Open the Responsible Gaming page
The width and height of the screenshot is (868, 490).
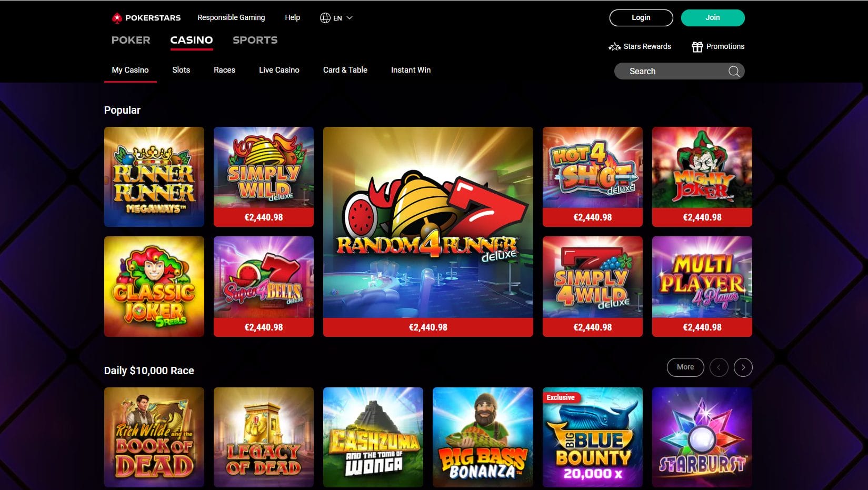click(x=231, y=17)
